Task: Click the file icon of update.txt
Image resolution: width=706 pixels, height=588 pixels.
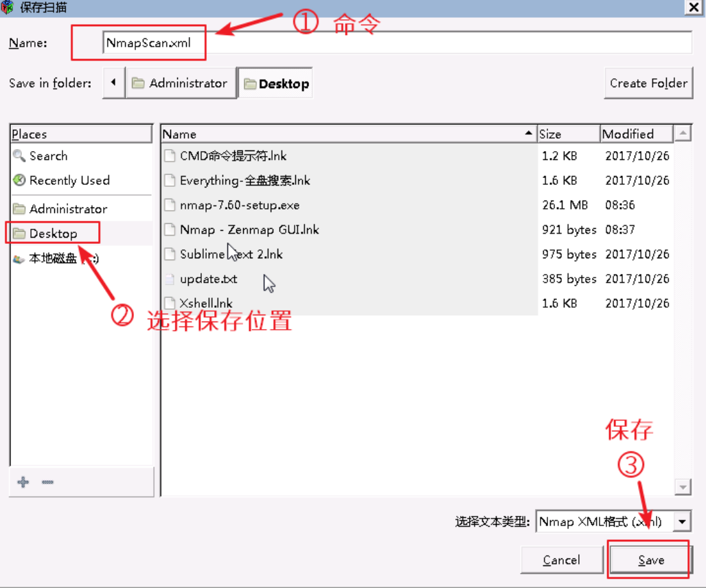Action: point(170,279)
